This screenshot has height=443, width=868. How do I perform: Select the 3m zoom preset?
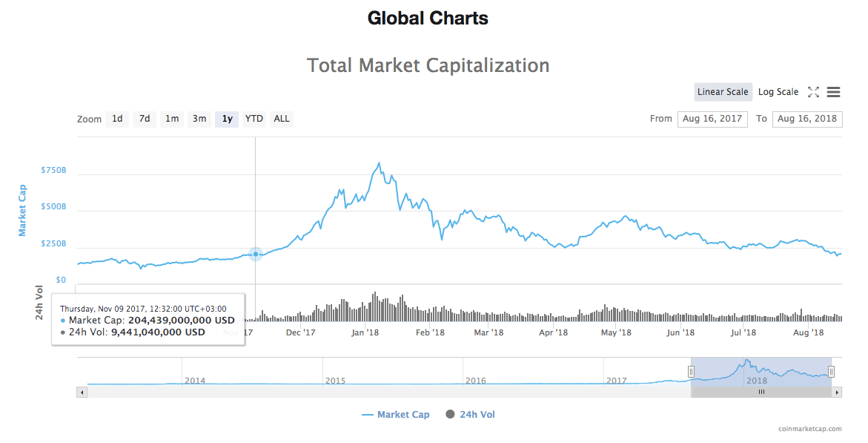[199, 119]
